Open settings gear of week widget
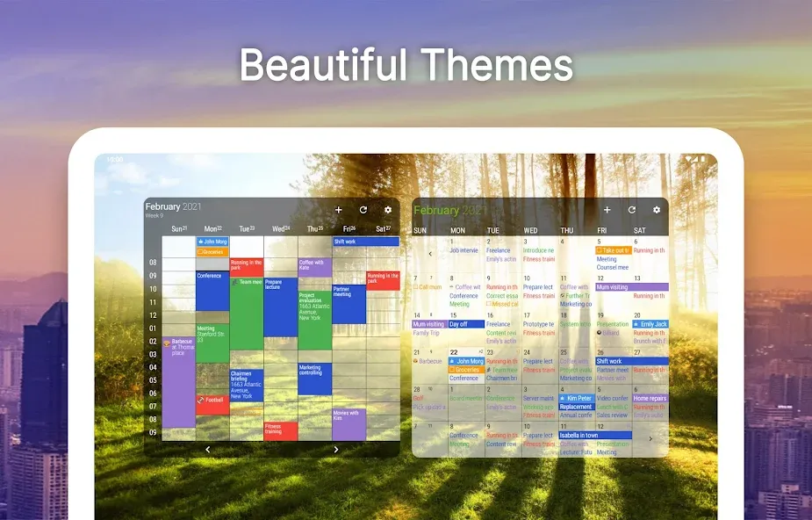Screen dimensions: 812x520 (388, 210)
